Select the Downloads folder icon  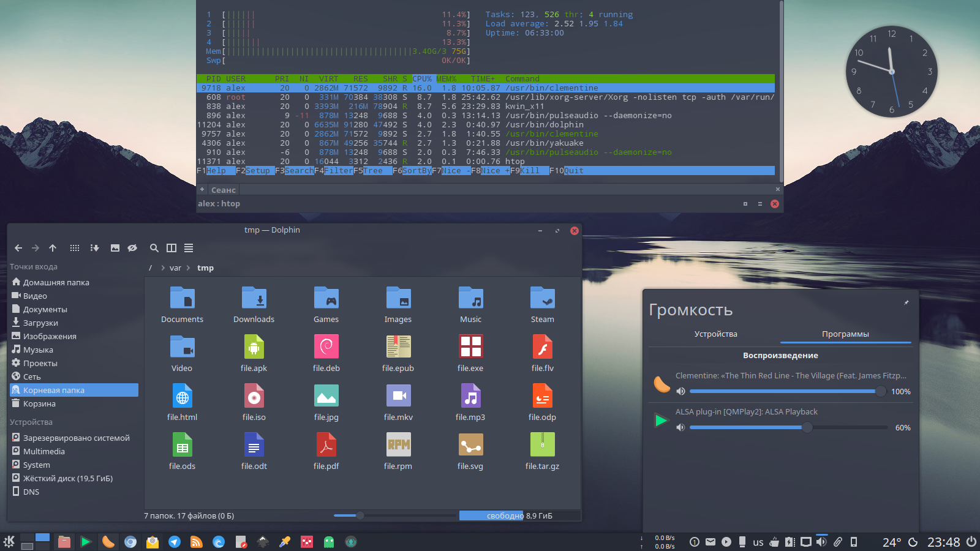[254, 298]
